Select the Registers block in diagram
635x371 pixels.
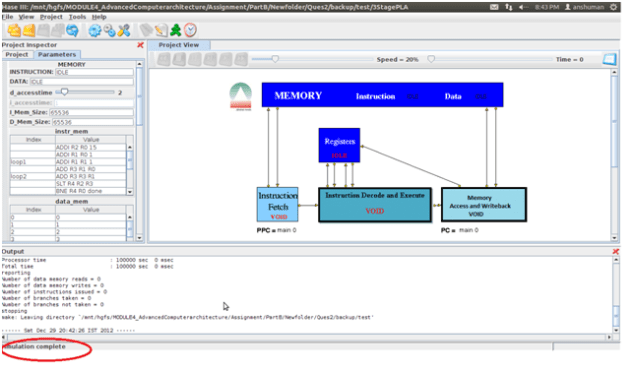pos(339,145)
